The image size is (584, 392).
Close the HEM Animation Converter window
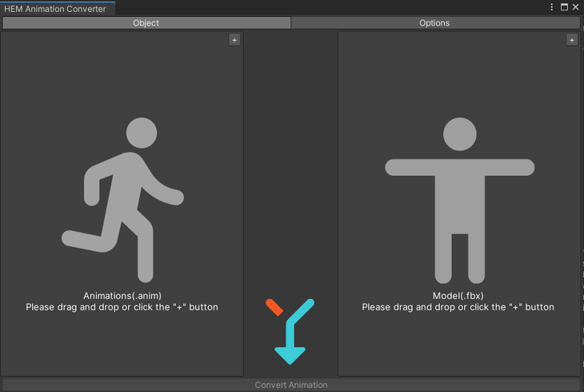575,7
